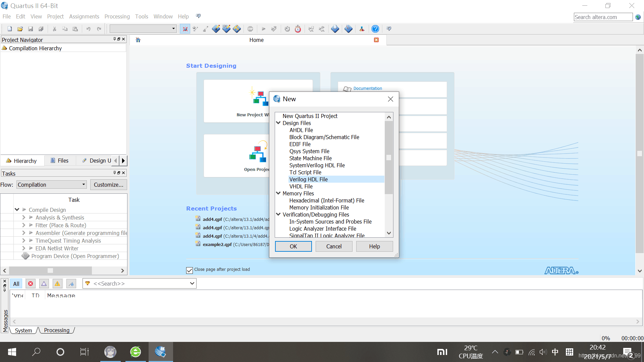
Task: Click the Home tab house icon
Action: point(138,40)
